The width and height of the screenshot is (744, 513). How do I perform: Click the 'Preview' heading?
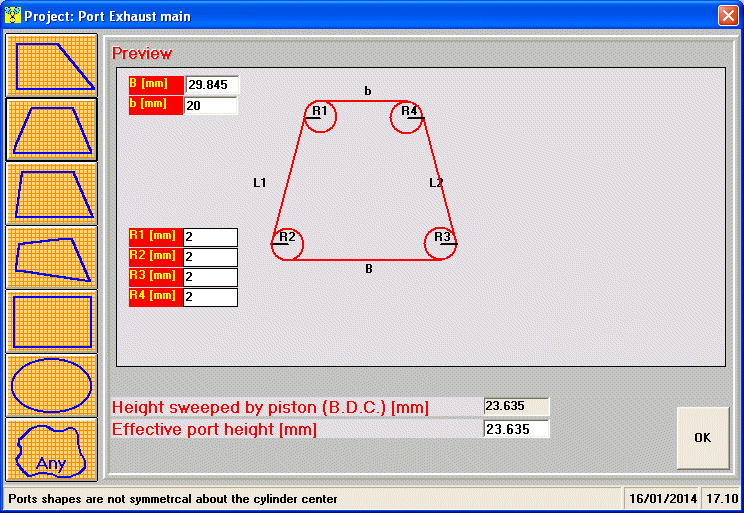[141, 53]
